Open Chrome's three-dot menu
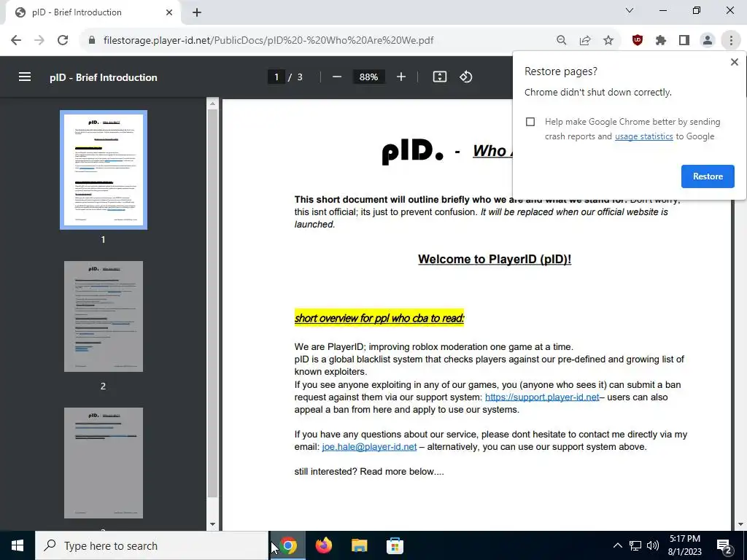 click(731, 41)
